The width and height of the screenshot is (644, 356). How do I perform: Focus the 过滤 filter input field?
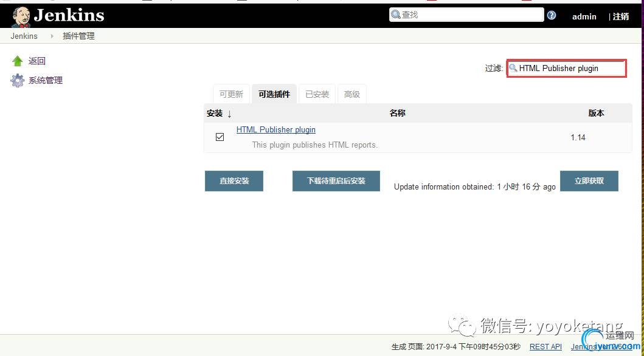point(566,68)
